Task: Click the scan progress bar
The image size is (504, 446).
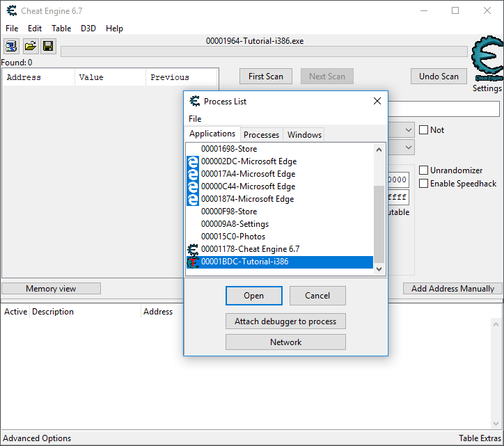Action: pos(264,51)
